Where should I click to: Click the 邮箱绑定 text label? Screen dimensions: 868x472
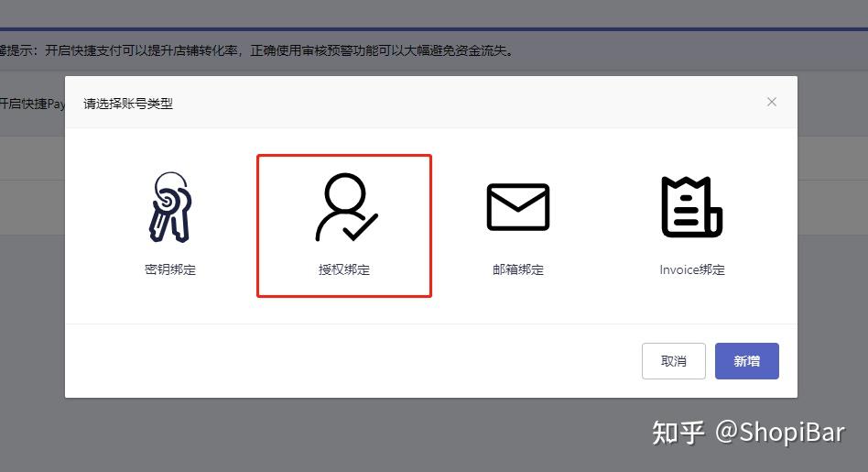click(518, 269)
